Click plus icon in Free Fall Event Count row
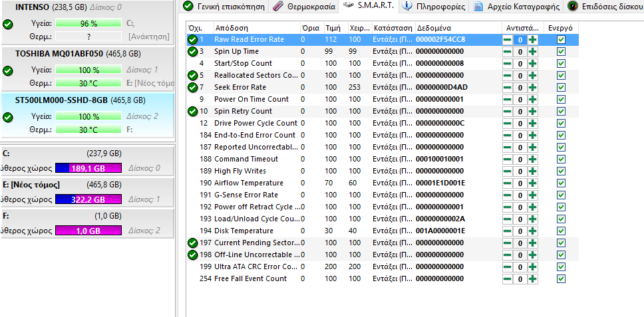The width and height of the screenshot is (644, 317). click(532, 279)
